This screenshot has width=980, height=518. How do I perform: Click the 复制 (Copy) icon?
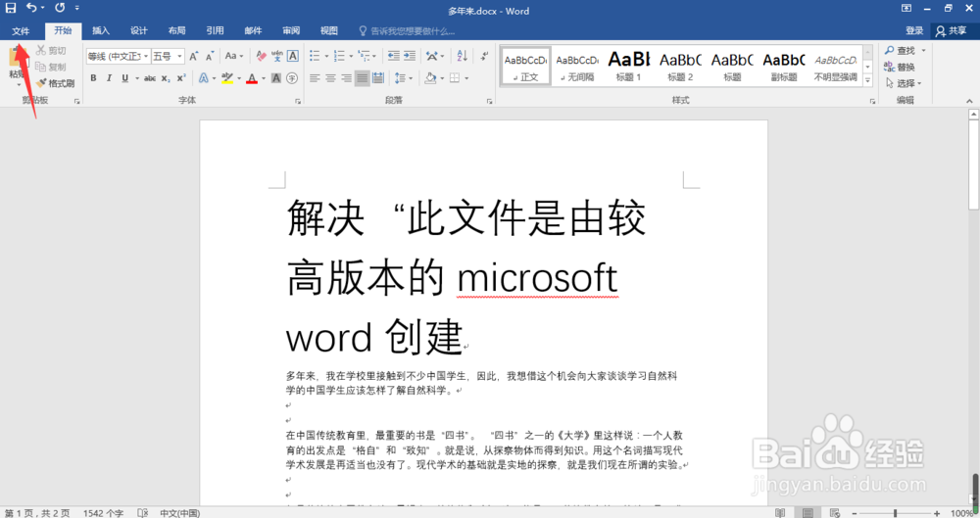(41, 67)
